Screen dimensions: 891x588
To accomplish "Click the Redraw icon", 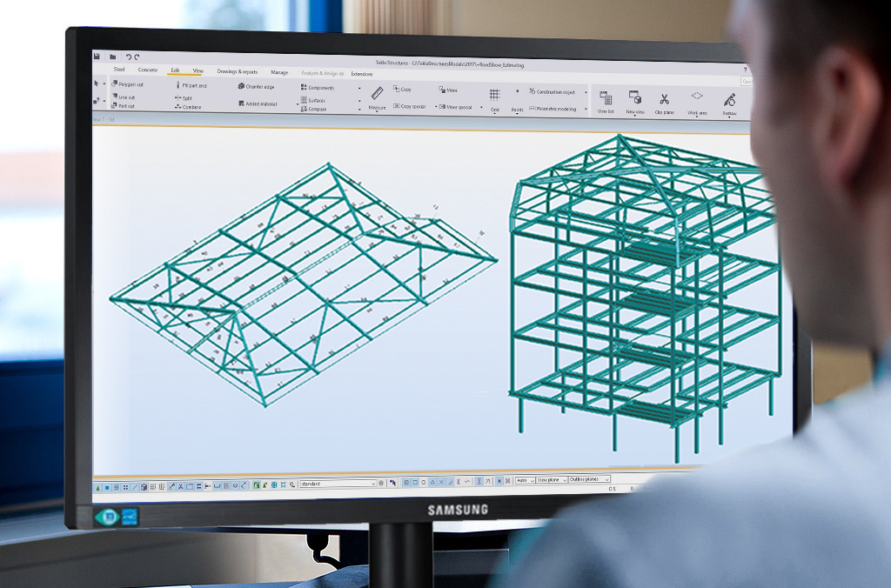I will pos(729,100).
